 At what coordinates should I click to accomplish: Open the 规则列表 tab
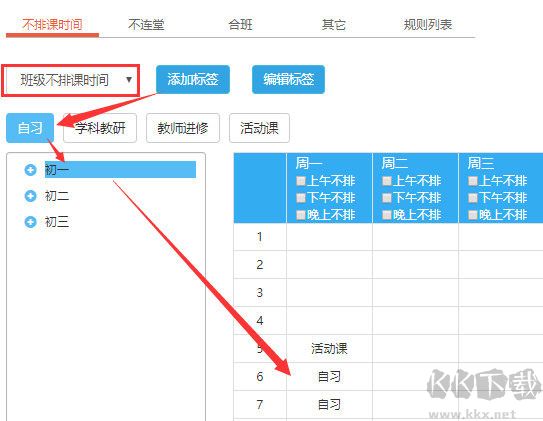pyautogui.click(x=428, y=25)
